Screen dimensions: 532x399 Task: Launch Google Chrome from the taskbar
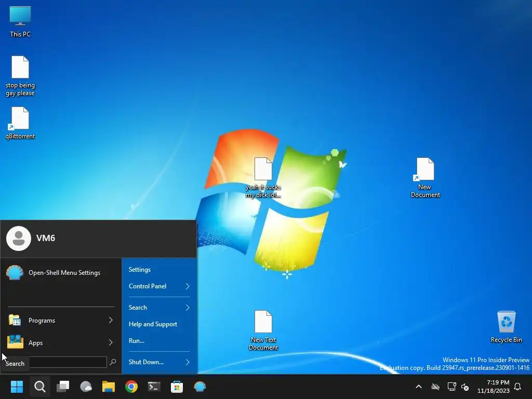click(131, 387)
